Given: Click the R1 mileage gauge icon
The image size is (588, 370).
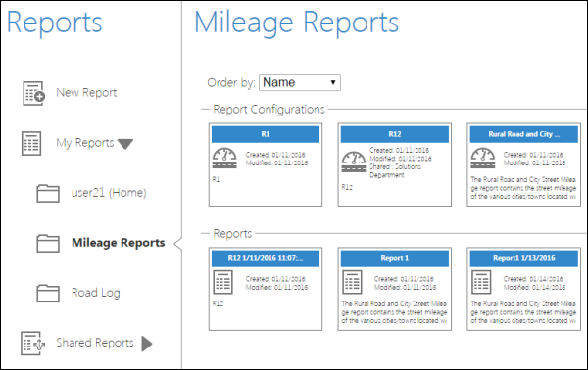Looking at the screenshot, I should 224,159.
